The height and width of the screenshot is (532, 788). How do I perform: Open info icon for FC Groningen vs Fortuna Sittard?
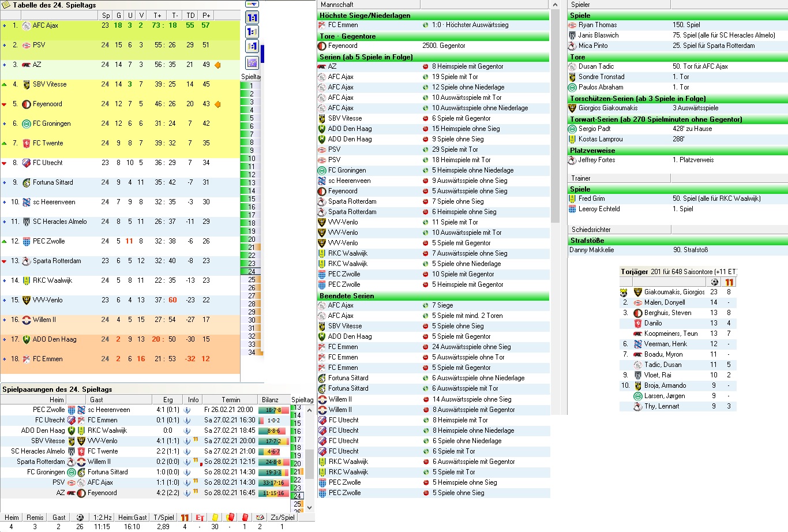187,473
